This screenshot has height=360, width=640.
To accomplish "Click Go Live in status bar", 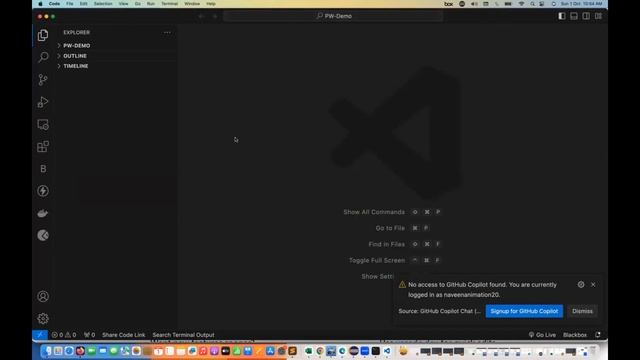I will coord(542,335).
